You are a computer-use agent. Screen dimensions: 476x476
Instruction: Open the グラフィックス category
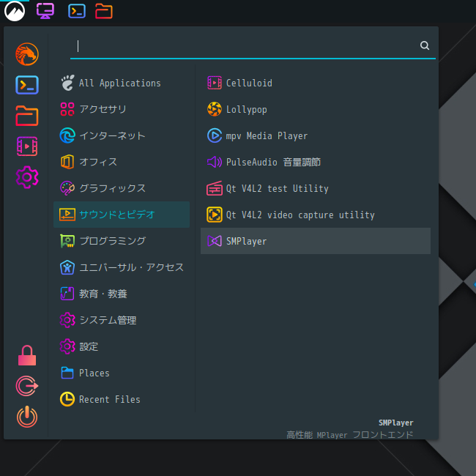122,188
